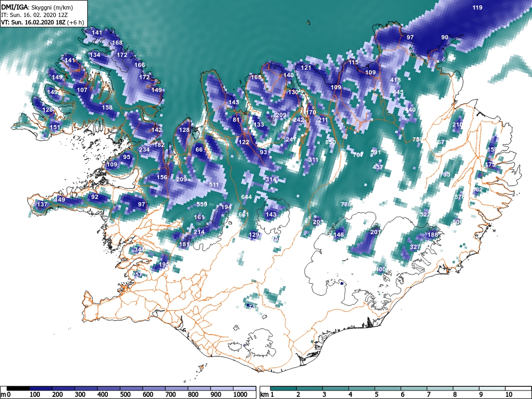Viewport: 532px width, 399px height.
Task: Click the visibility value 168 in Westfjords
Action: pos(117,43)
